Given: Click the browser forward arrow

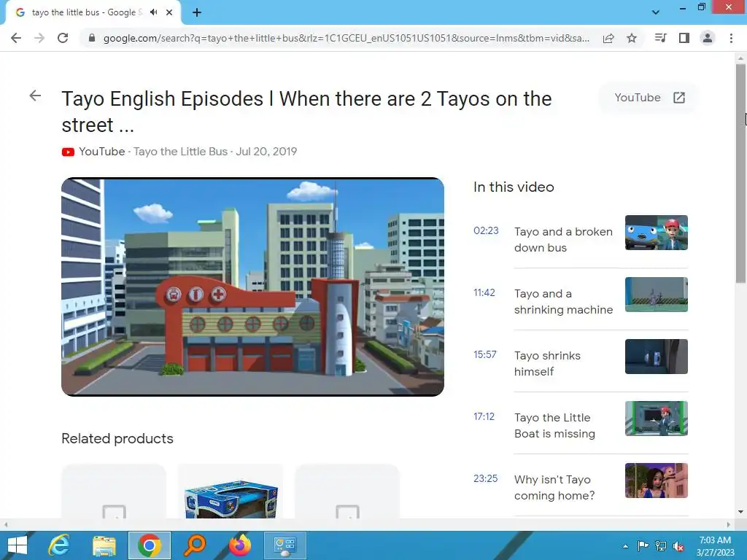Looking at the screenshot, I should tap(39, 38).
